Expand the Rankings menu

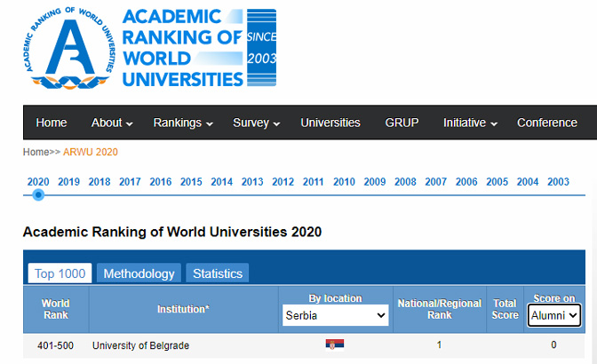pos(182,123)
